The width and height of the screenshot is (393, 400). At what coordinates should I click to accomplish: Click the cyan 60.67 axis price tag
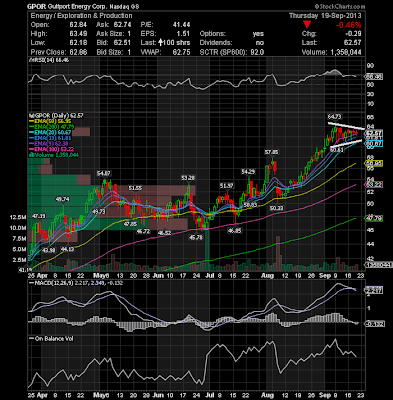[374, 144]
